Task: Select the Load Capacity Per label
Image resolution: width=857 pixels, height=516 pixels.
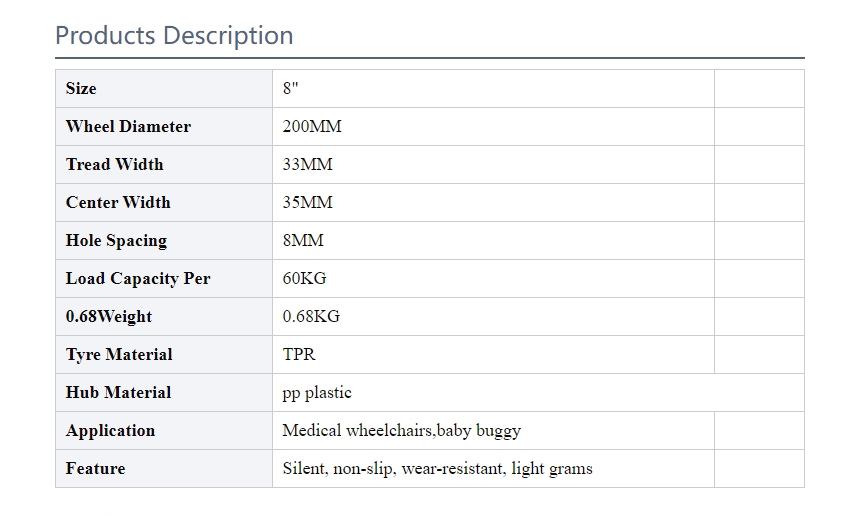Action: pos(138,279)
